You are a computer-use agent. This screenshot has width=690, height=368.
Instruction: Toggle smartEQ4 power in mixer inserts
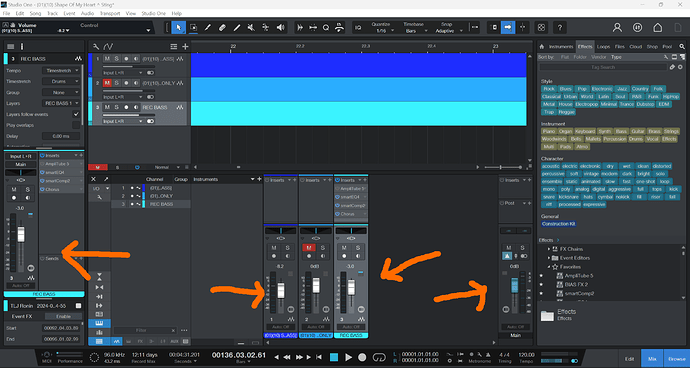coord(338,197)
